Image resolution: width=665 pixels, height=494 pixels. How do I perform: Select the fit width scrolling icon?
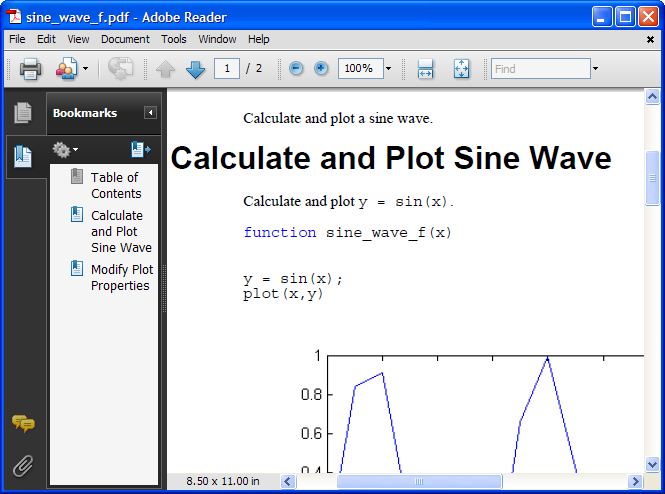click(425, 69)
